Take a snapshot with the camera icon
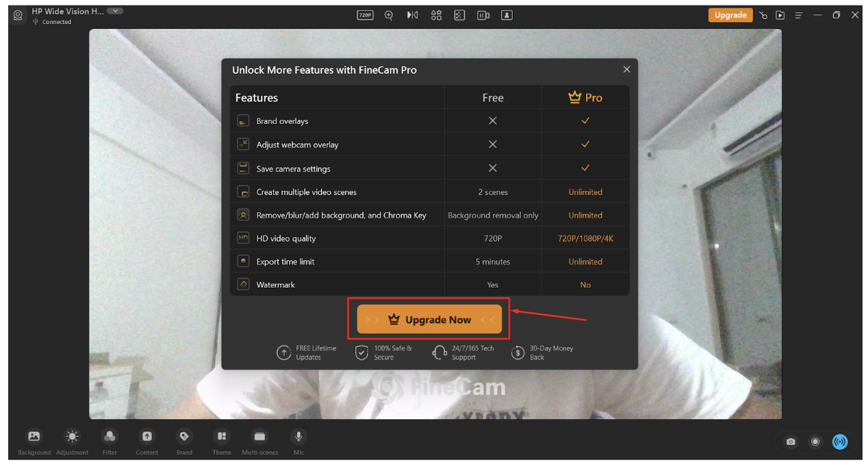This screenshot has width=868, height=467. [x=791, y=442]
